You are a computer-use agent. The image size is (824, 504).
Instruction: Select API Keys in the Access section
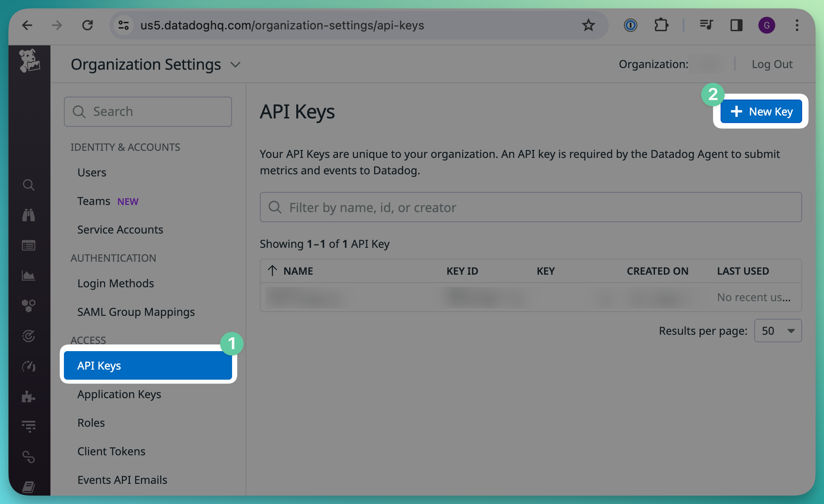(148, 366)
